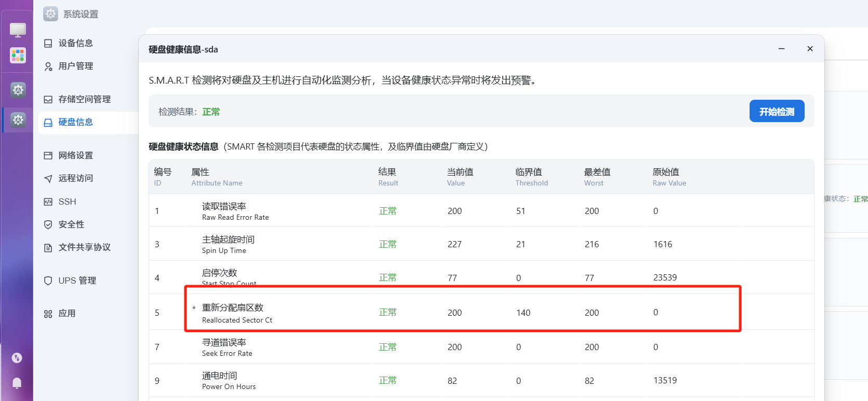Select the 硬盘信息 sidebar item

(x=75, y=122)
